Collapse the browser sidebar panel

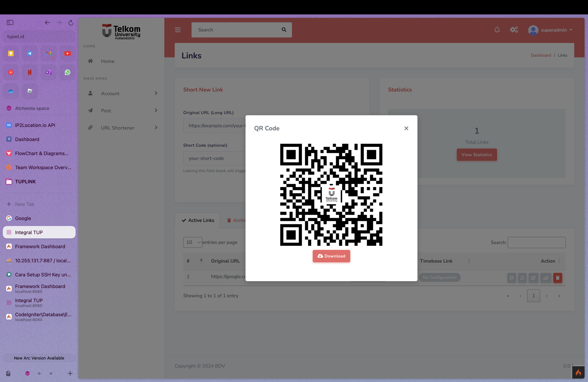pos(10,22)
